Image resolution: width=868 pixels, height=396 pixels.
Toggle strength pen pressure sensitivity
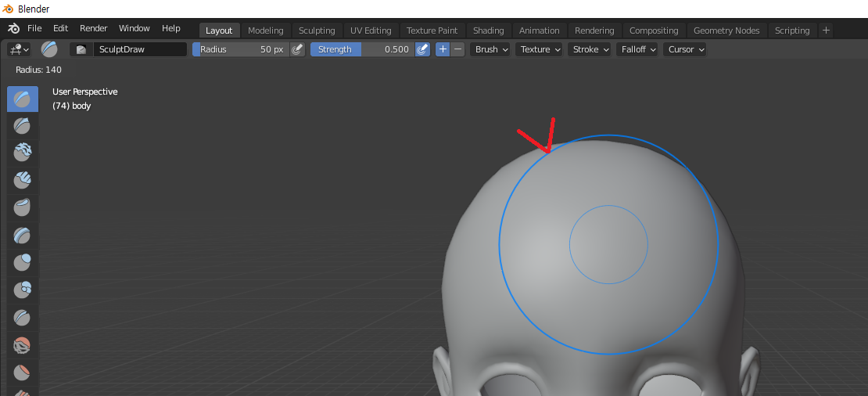point(422,50)
